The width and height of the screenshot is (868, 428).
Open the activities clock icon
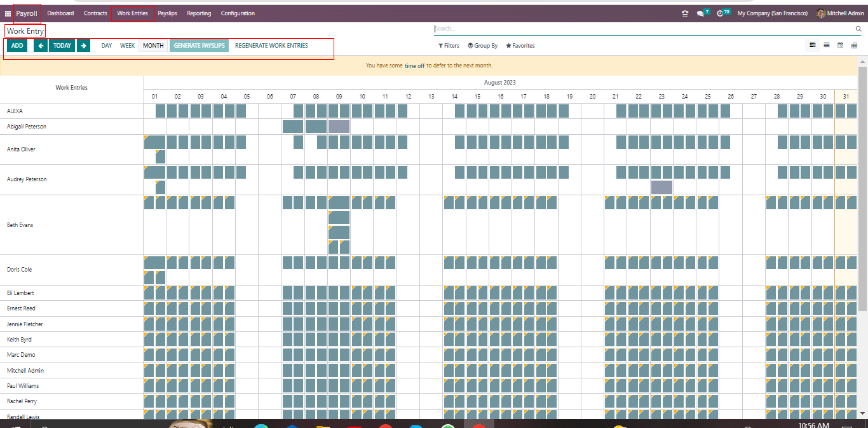click(720, 13)
